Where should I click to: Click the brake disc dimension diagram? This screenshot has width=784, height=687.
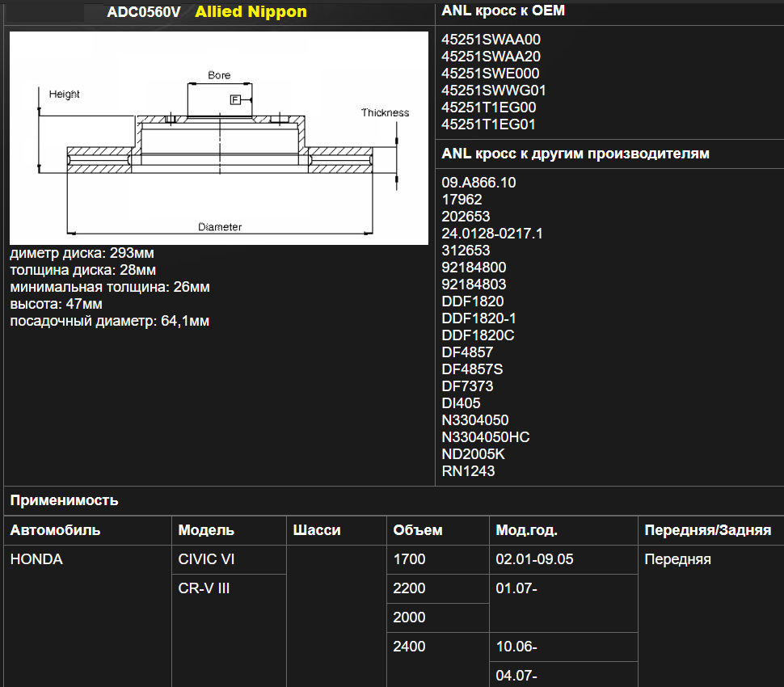[x=218, y=138]
